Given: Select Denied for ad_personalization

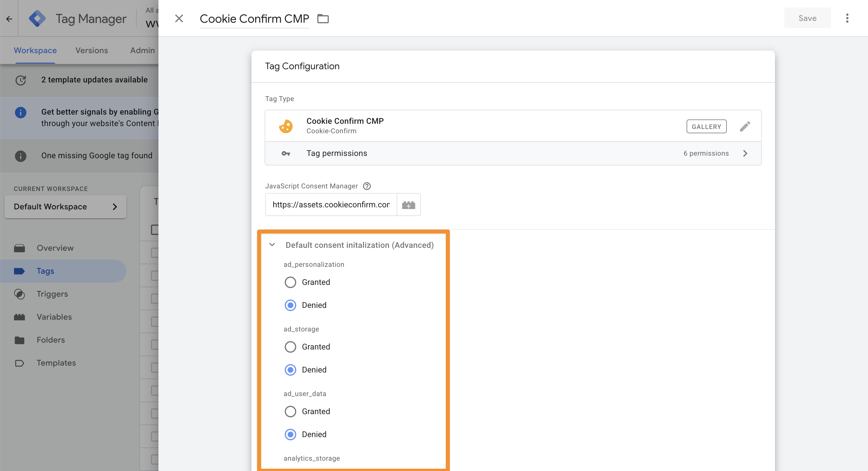Looking at the screenshot, I should tap(290, 305).
